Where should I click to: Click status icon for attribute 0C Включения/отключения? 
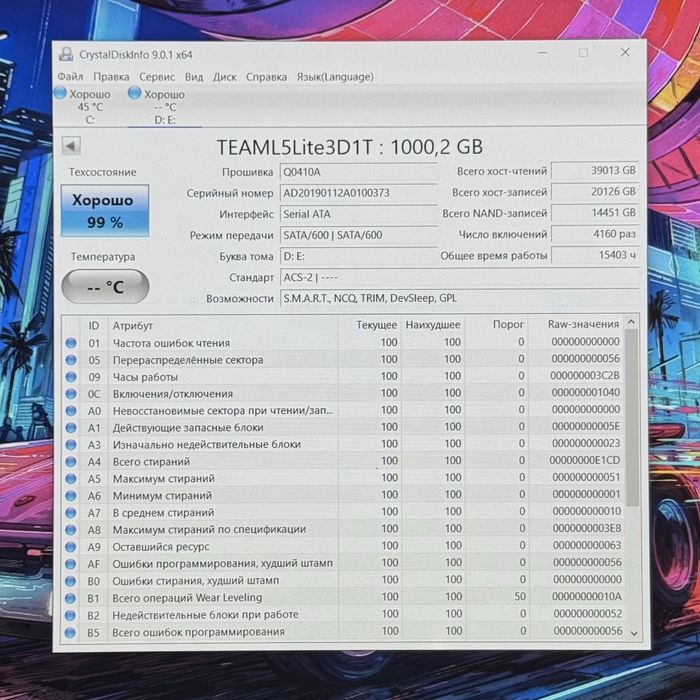[71, 394]
